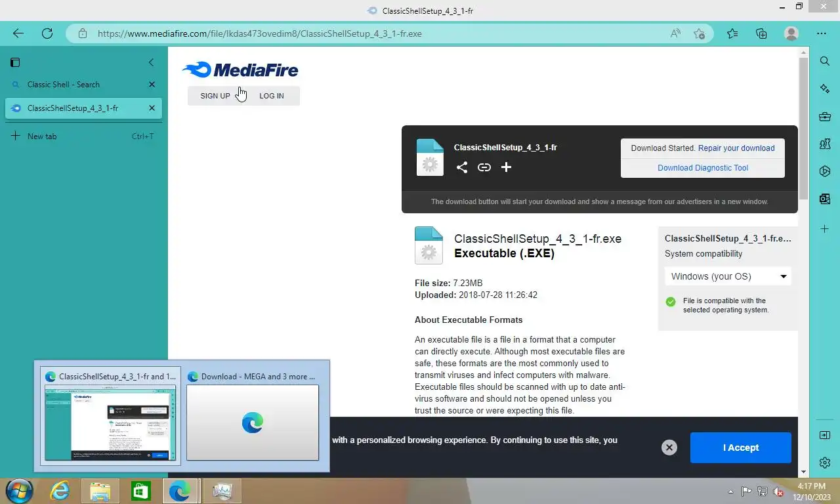Viewport: 840px width, 504px height.
Task: Click scrollbar down arrow
Action: click(803, 472)
